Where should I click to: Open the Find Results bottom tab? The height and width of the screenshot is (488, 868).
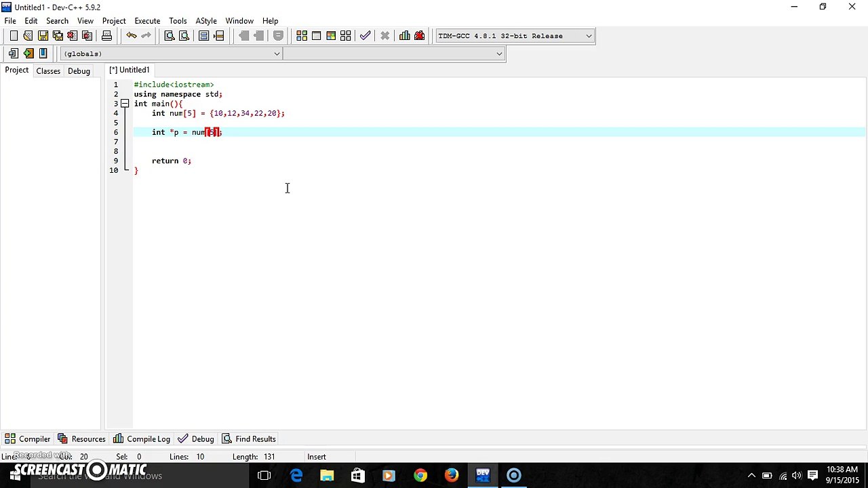[x=249, y=439]
